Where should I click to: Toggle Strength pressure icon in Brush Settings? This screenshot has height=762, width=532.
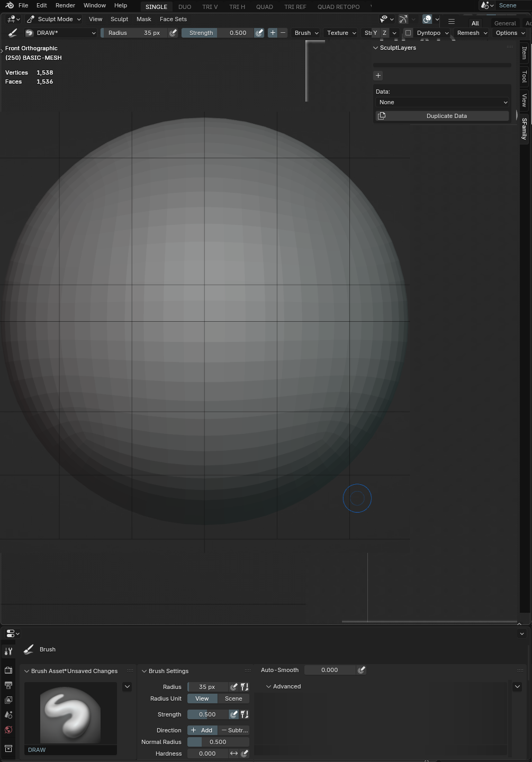[x=233, y=714]
